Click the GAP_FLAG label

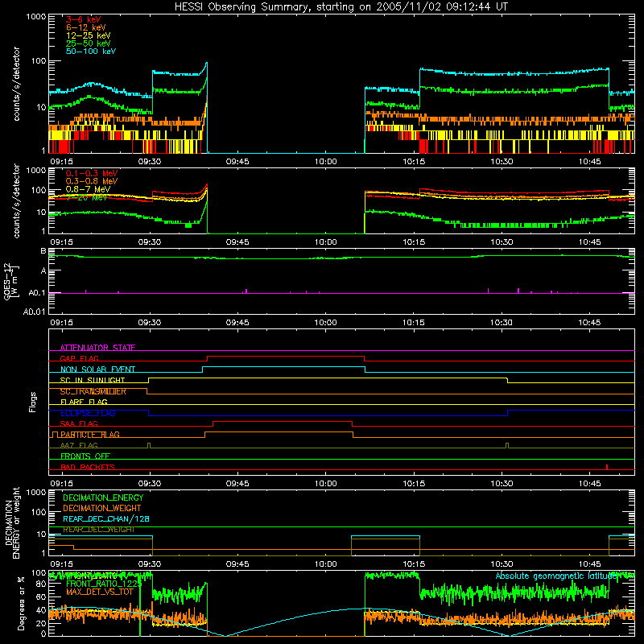pos(79,358)
